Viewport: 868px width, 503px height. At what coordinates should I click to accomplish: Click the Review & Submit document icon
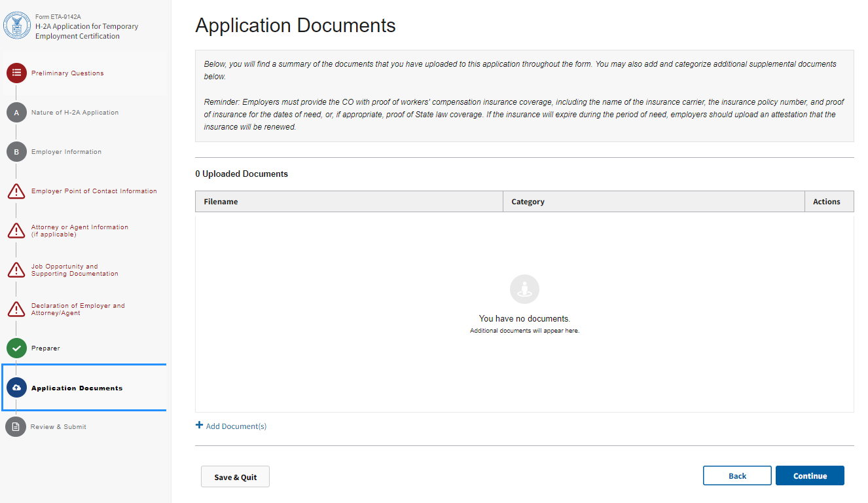click(16, 427)
